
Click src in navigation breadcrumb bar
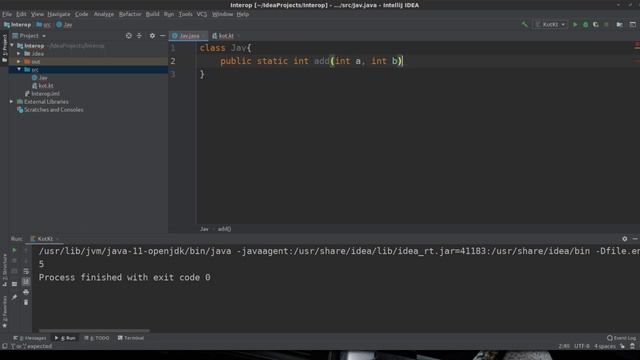coord(44,25)
